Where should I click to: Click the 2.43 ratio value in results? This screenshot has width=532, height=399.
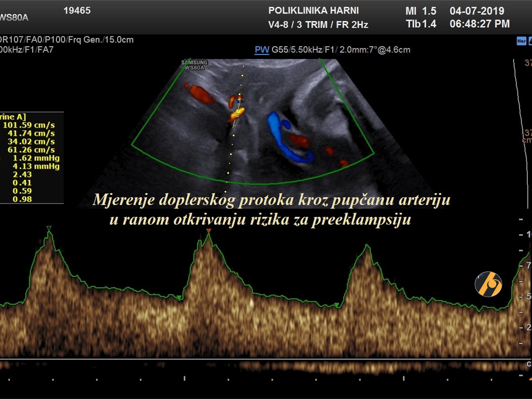point(22,174)
